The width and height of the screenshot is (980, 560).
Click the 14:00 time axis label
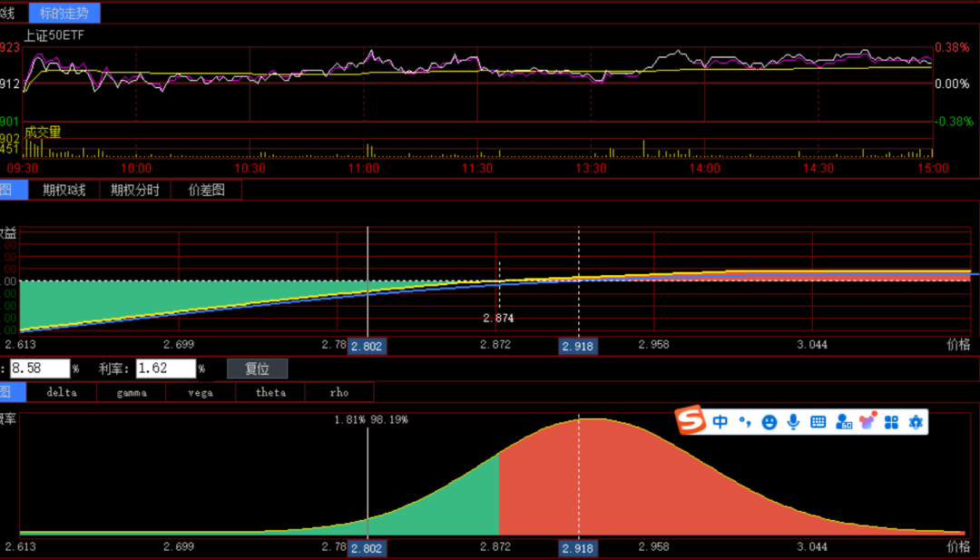coord(705,168)
